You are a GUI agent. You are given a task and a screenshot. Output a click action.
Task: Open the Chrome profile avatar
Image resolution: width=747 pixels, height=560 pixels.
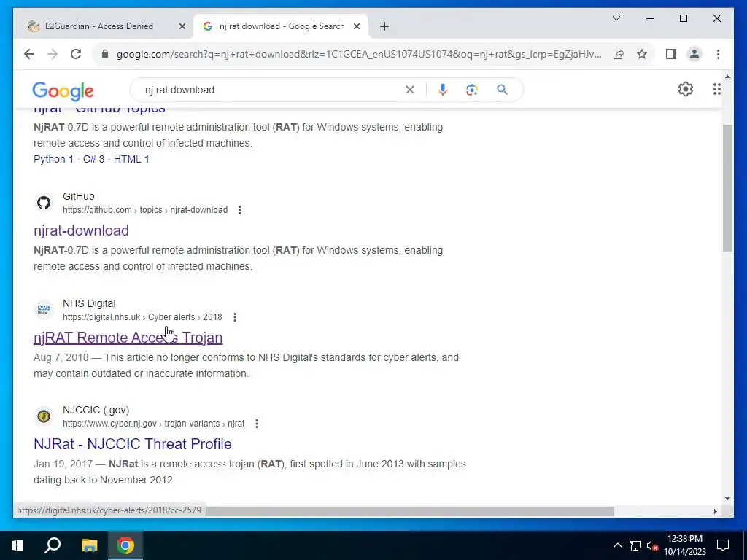[694, 54]
